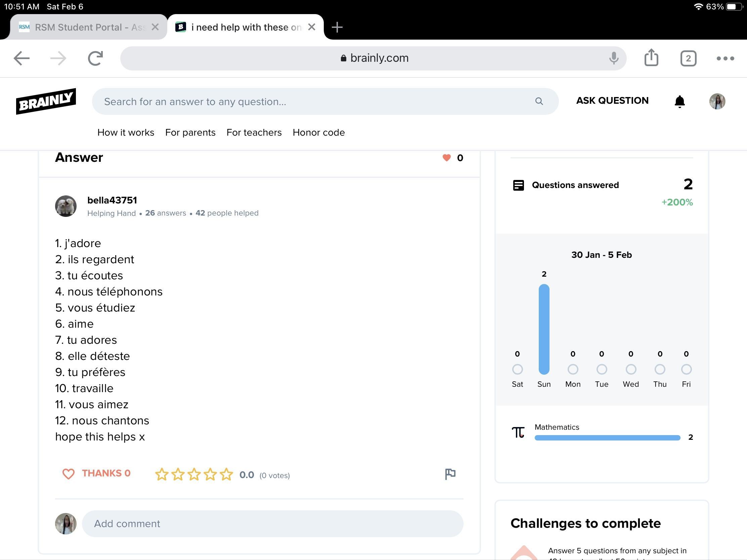Toggle the THANKS heart button
The width and height of the screenshot is (747, 560).
coord(97,473)
